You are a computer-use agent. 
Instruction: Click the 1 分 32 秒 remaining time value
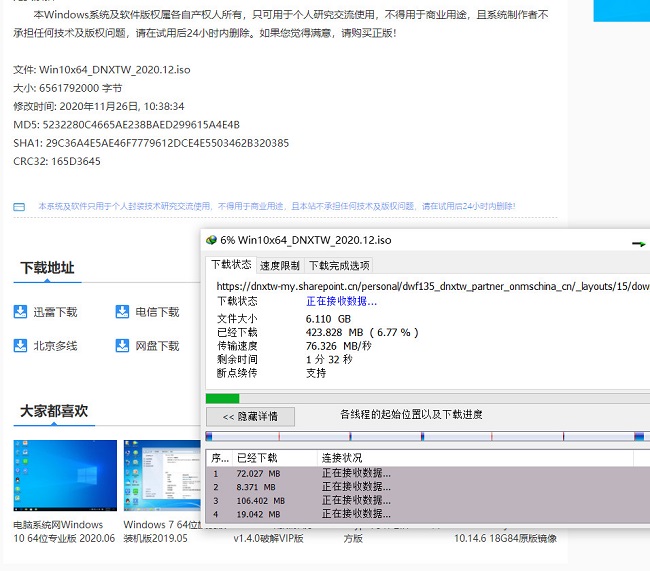point(329,359)
